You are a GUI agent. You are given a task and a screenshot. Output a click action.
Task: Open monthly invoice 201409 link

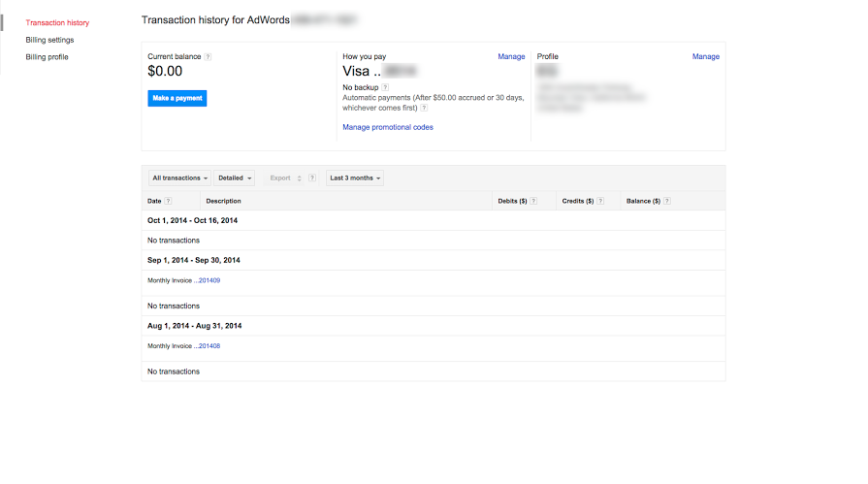point(209,280)
